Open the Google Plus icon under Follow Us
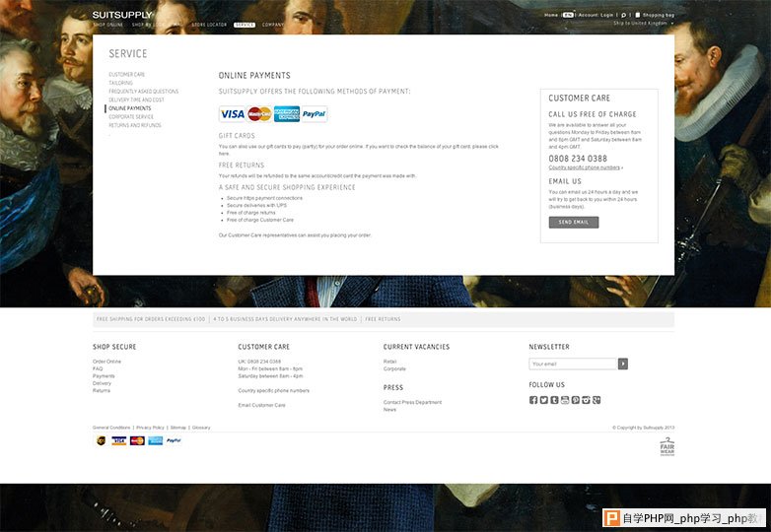This screenshot has height=532, width=771. (x=596, y=400)
